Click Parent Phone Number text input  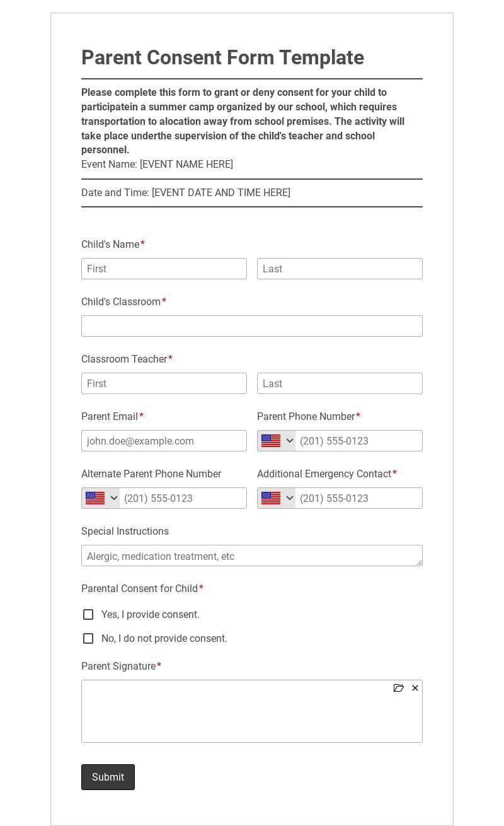(358, 441)
